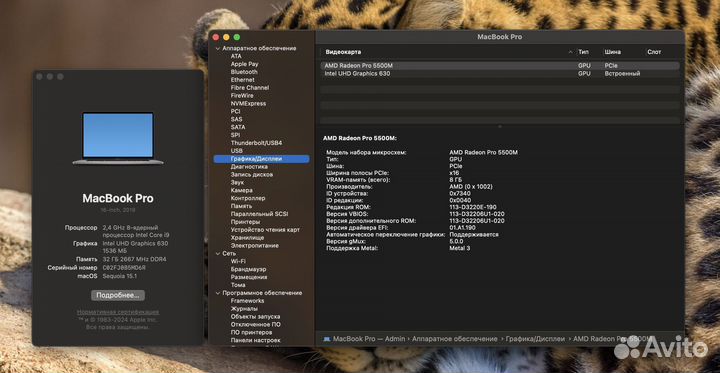This screenshot has height=373, width=720.
Task: Select the Intel UHD Graphics 630 row
Action: (500, 73)
